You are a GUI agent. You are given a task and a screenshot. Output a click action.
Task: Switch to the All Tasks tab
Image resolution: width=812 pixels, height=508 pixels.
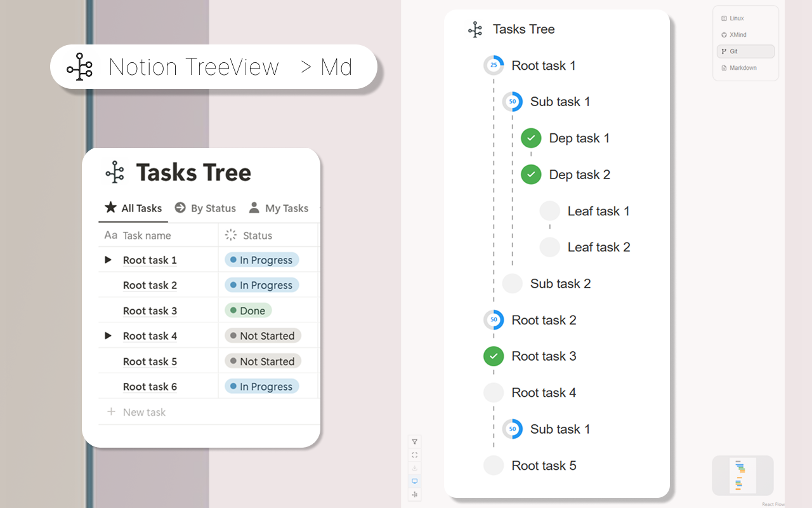click(x=133, y=208)
